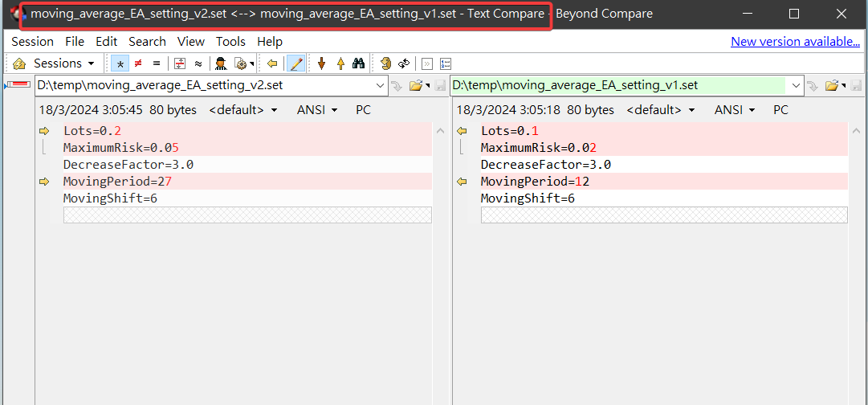The image size is (868, 405).
Task: Select left line MaximumRisk=0.05
Action: click(x=247, y=148)
